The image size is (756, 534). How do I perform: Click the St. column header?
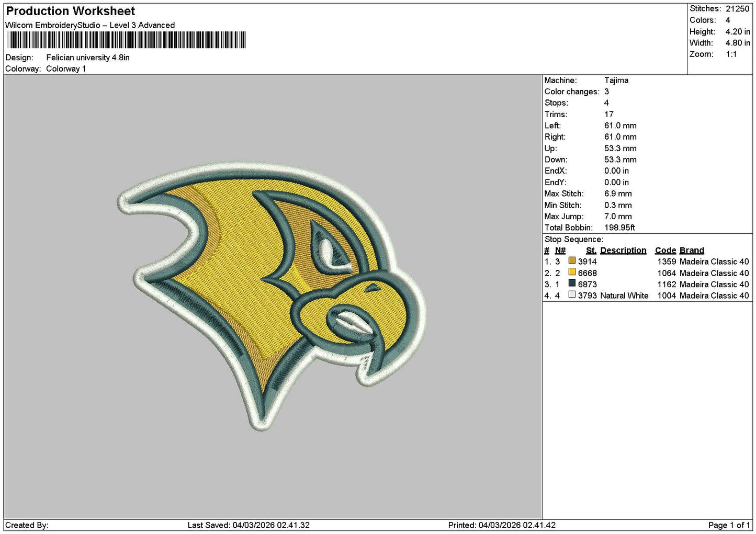[591, 251]
